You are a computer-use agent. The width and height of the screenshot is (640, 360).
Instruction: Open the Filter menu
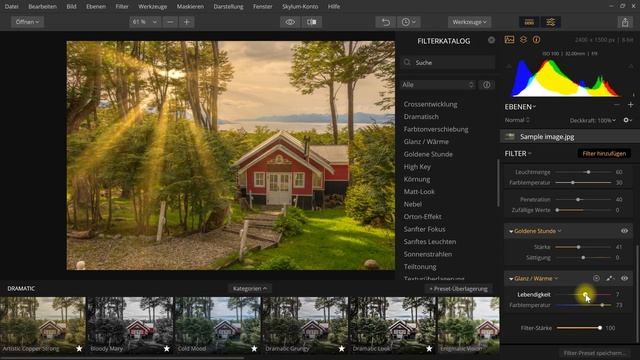point(122,7)
